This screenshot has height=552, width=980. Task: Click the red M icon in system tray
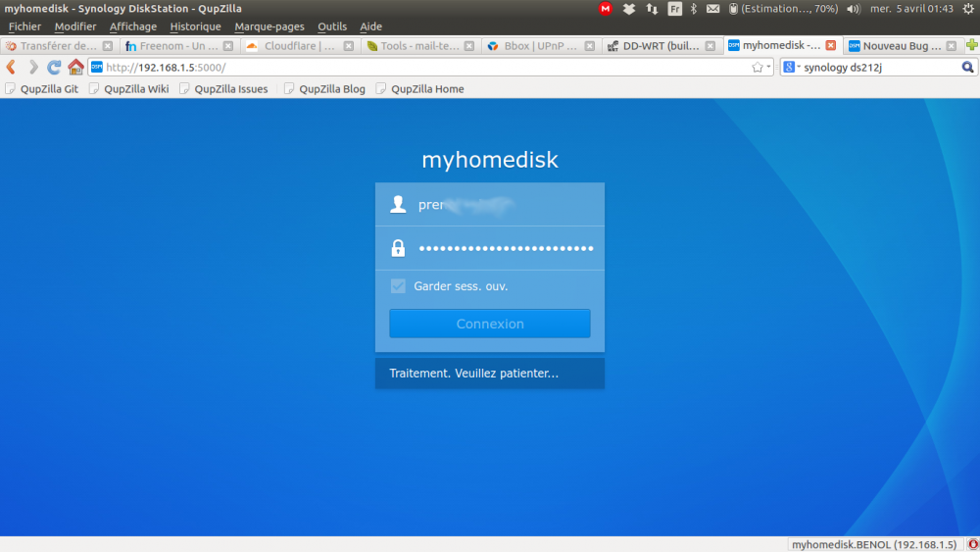(x=605, y=9)
